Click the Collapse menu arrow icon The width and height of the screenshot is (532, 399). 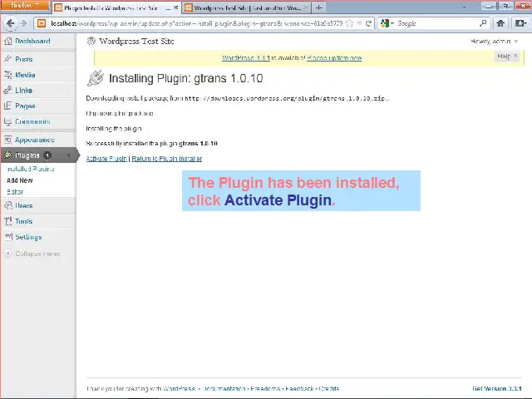[x=8, y=253]
